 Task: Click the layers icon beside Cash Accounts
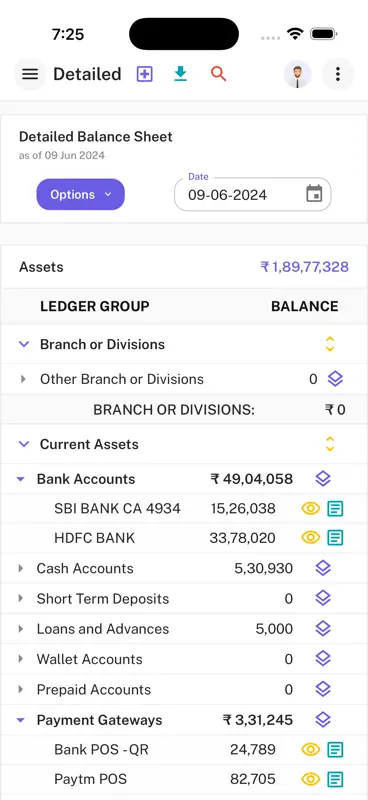(x=323, y=568)
